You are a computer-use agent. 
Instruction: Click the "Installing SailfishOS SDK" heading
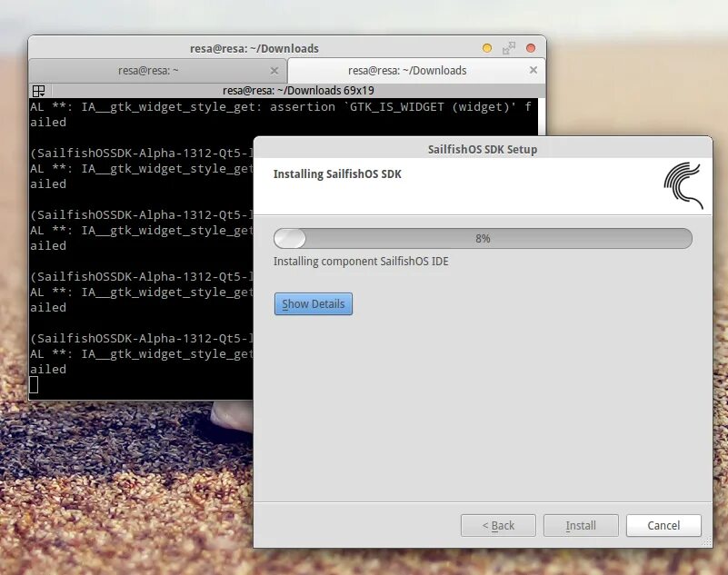click(337, 174)
